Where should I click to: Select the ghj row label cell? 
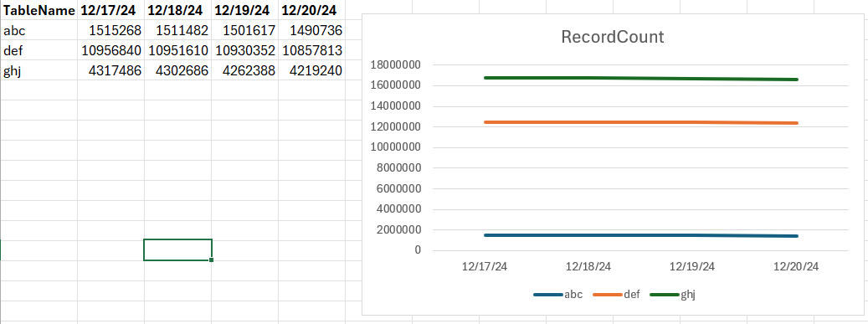pos(39,70)
